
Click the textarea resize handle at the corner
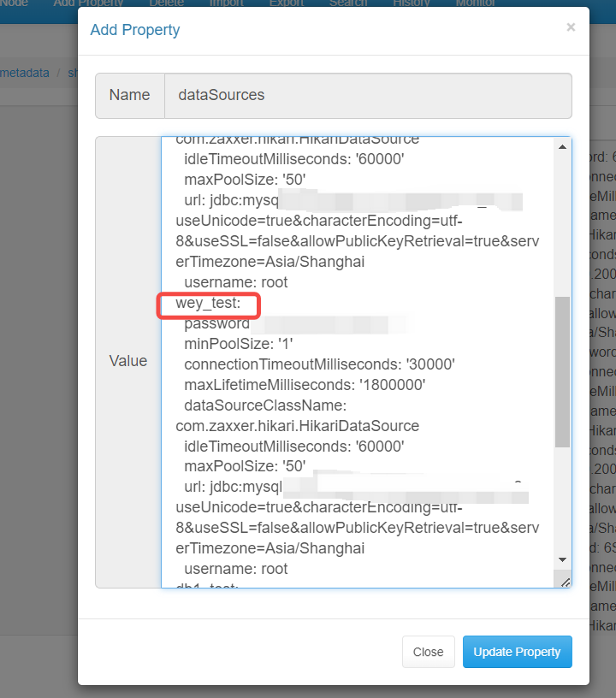566,582
